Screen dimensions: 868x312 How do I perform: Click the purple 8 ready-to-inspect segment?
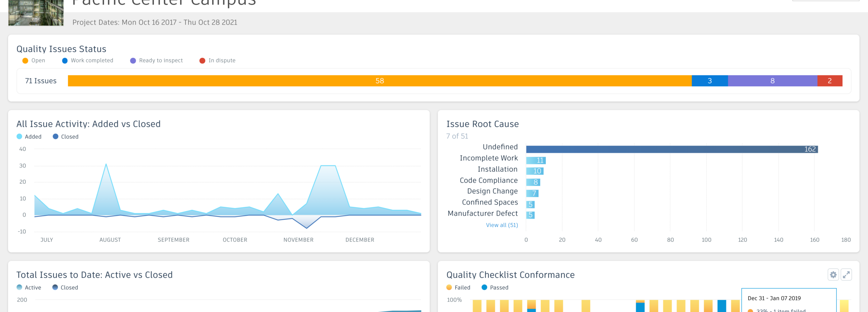[772, 81]
